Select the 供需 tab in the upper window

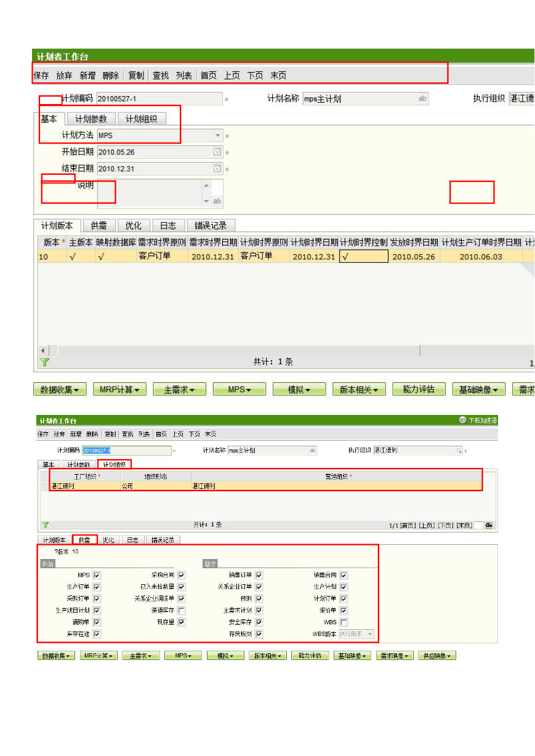(x=99, y=225)
